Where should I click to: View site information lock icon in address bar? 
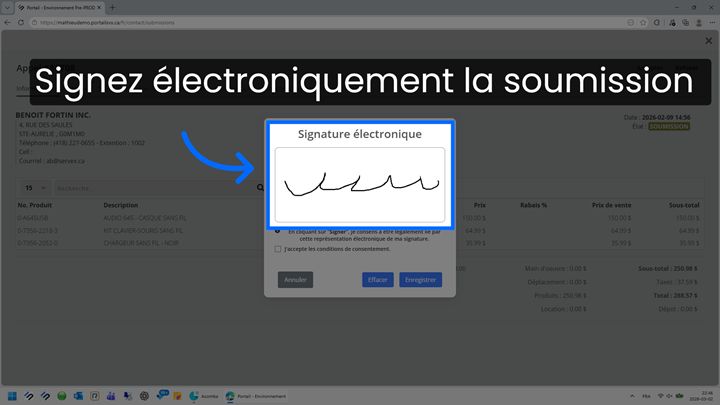coord(34,22)
